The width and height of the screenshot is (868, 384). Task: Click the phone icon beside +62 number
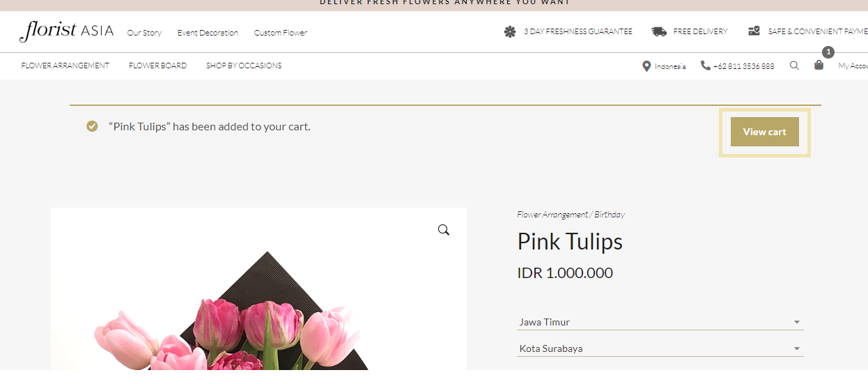pyautogui.click(x=706, y=66)
